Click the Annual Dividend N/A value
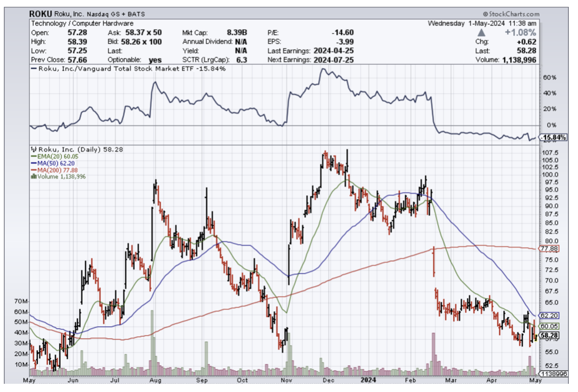578x392 pixels. coord(241,42)
